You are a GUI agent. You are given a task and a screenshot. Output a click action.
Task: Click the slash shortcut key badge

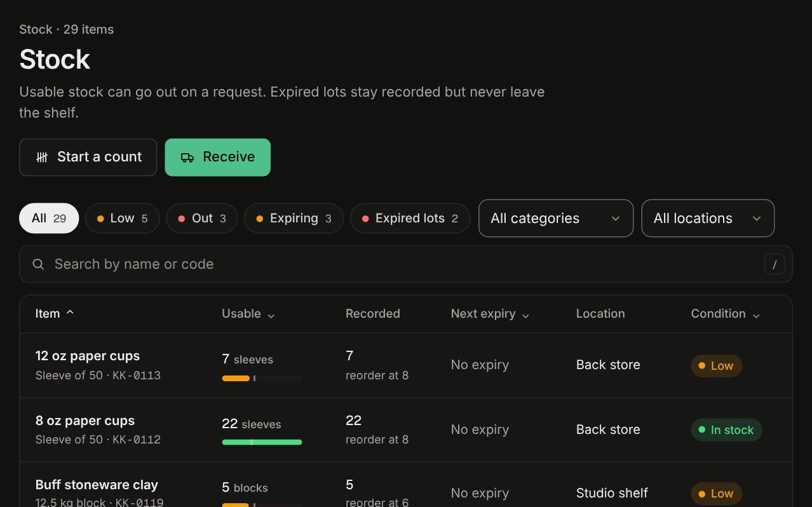[x=775, y=264]
